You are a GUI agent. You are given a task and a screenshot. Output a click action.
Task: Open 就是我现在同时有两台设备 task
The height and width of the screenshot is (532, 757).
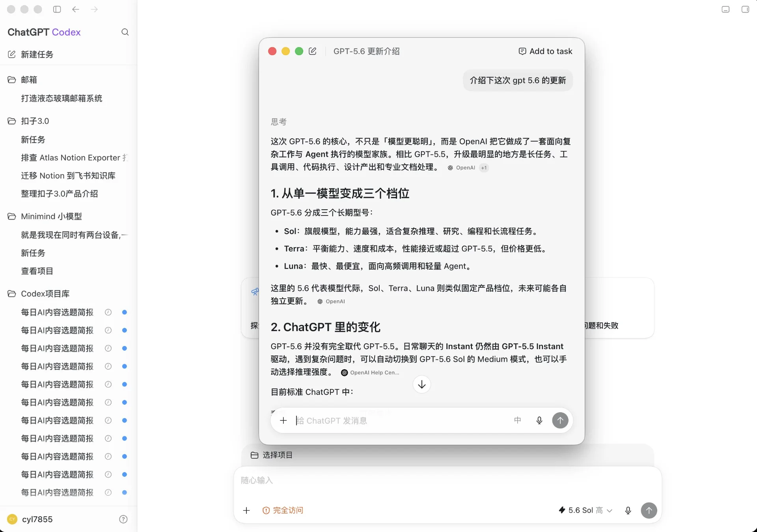coord(74,235)
